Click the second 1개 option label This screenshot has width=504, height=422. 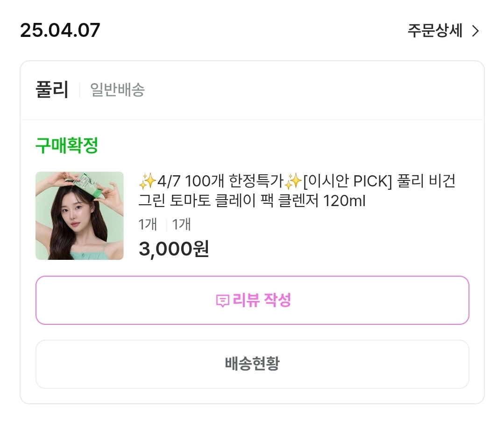[182, 225]
